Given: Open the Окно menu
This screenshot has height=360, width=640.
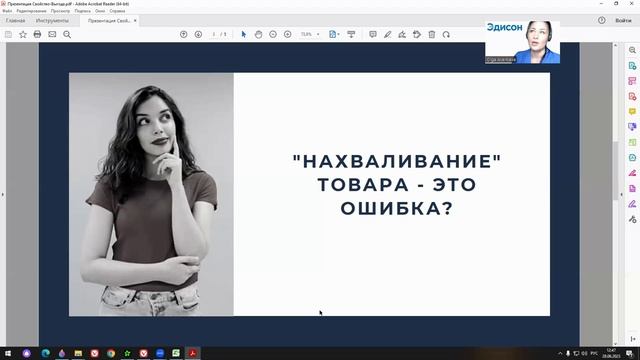Looking at the screenshot, I should [100, 11].
